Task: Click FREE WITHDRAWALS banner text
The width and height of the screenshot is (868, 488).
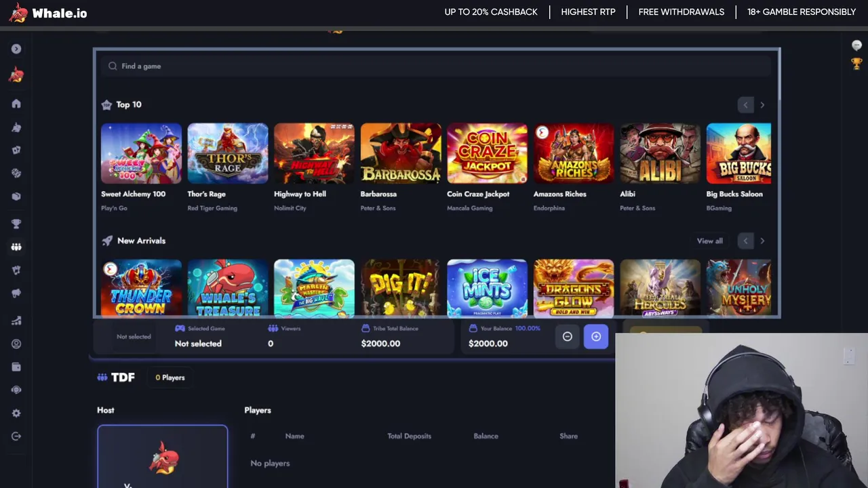Action: click(x=682, y=12)
